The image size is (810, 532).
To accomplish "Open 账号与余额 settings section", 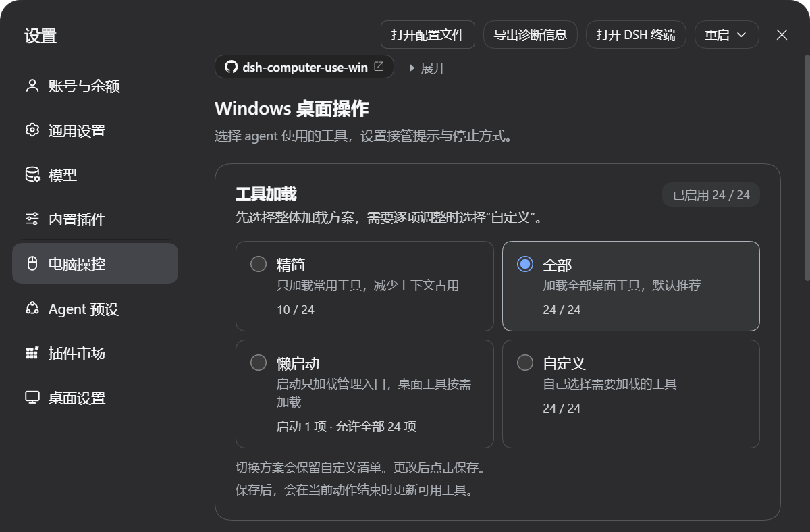I will pos(95,86).
